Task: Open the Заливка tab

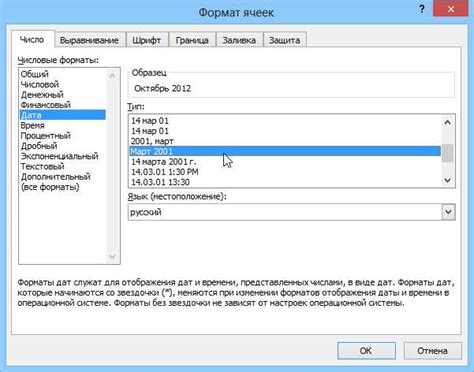Action: click(x=239, y=40)
